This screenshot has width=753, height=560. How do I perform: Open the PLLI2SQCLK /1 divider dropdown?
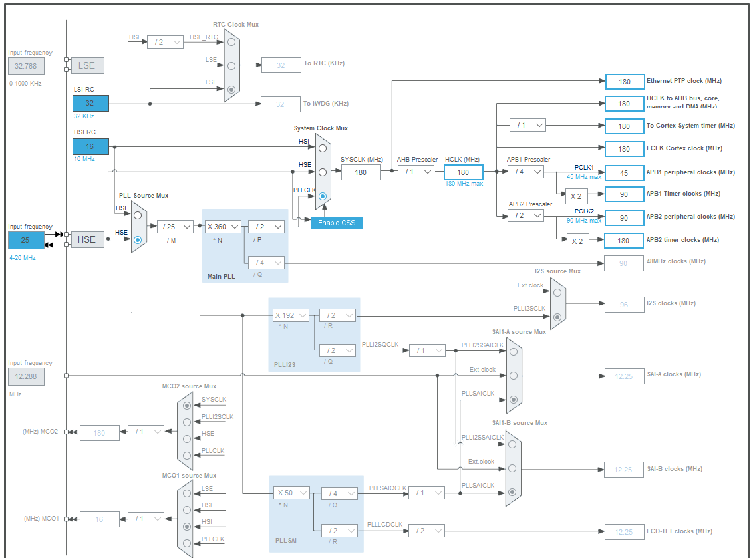[428, 350]
